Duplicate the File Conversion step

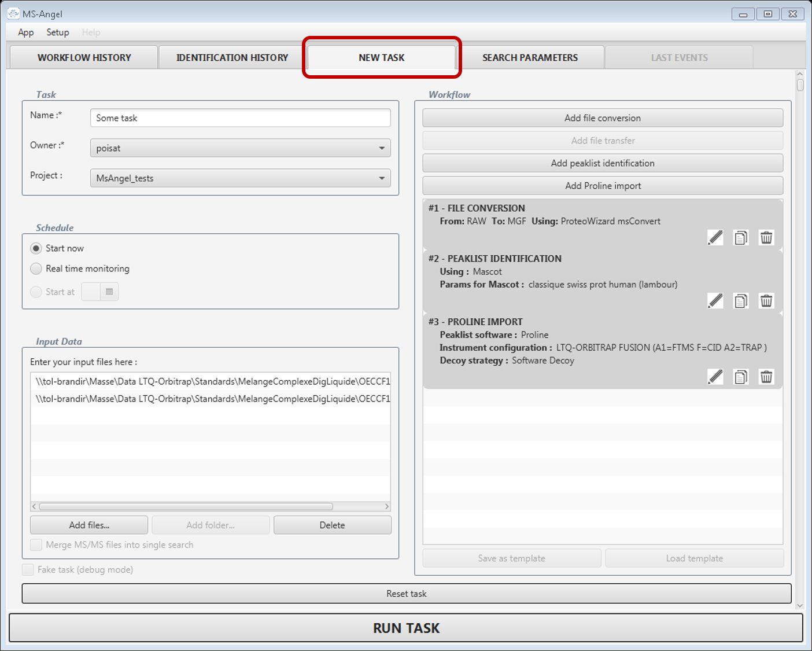[x=741, y=237]
